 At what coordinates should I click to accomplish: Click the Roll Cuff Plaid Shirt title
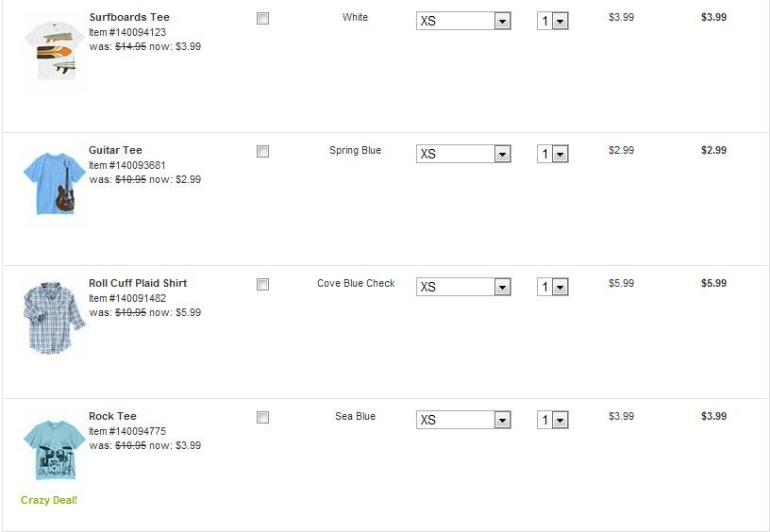138,283
